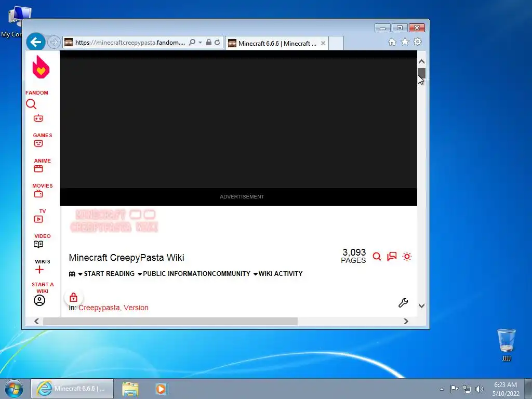
Task: Click in the URL address field
Action: (130, 43)
